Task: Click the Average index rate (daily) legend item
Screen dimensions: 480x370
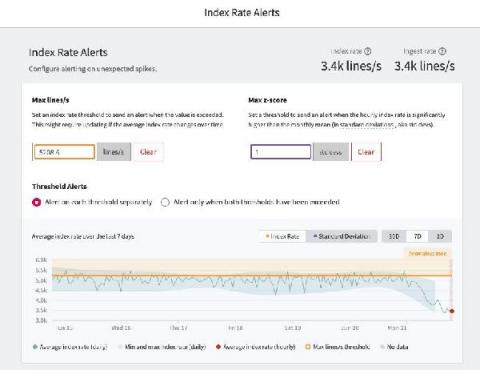Action: [70, 347]
